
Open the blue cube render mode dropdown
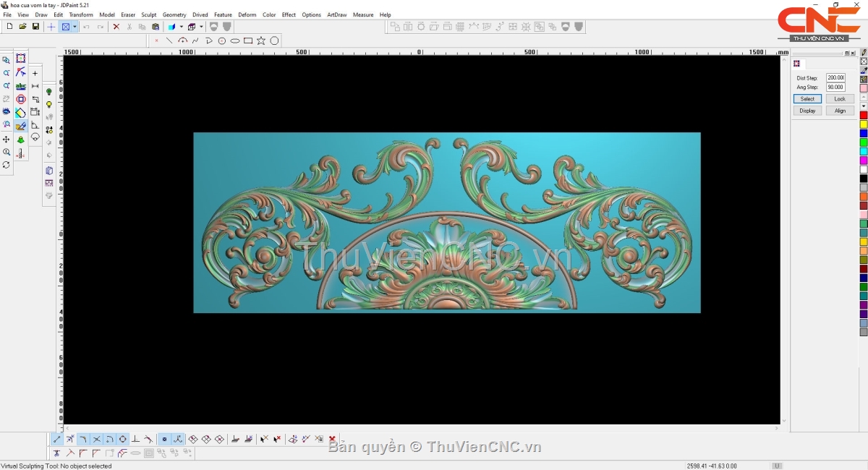pyautogui.click(x=181, y=27)
